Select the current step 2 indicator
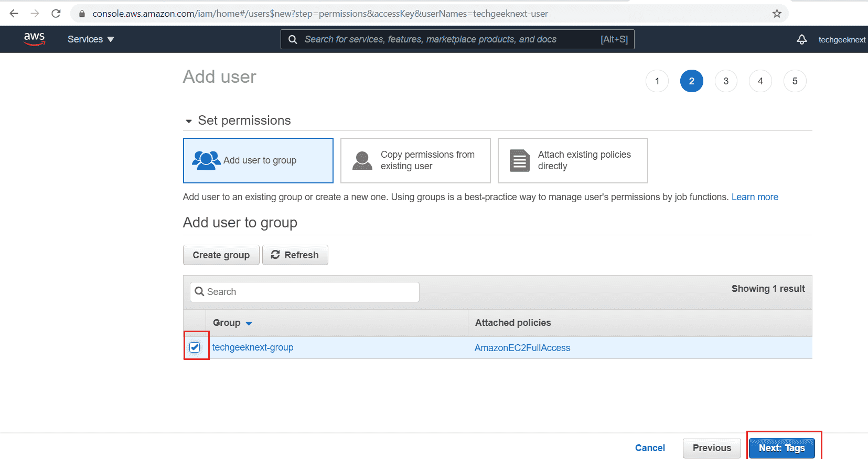This screenshot has height=459, width=868. click(692, 81)
